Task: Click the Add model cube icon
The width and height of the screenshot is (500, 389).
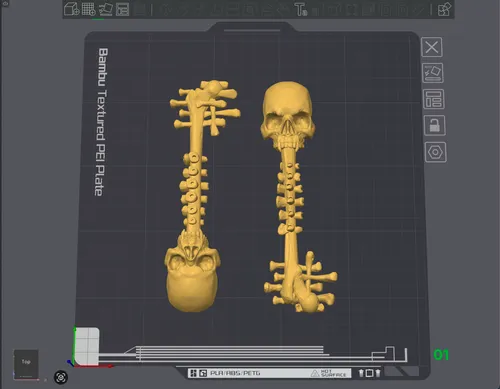Action: pyautogui.click(x=71, y=9)
